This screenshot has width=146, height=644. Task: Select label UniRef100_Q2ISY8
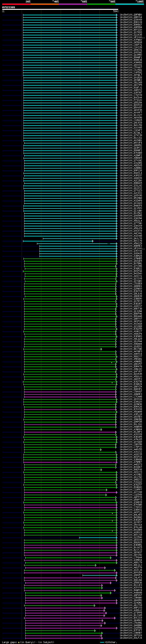point(131,278)
